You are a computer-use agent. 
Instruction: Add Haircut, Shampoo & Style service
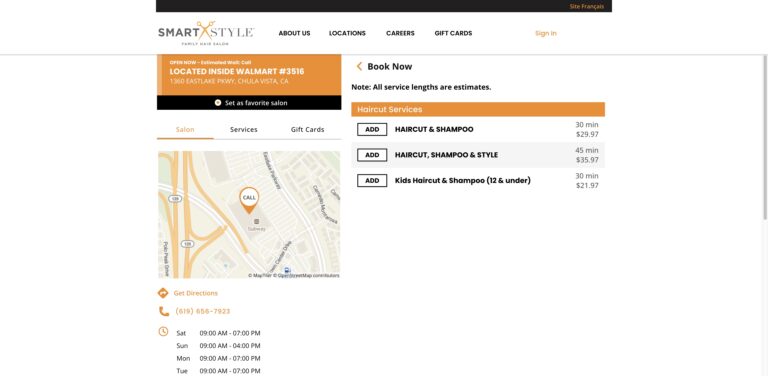coord(372,155)
